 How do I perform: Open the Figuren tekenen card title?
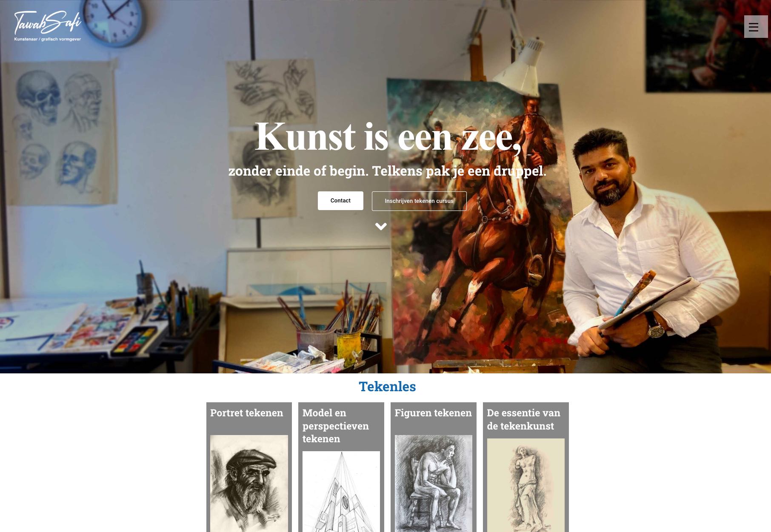(x=433, y=413)
